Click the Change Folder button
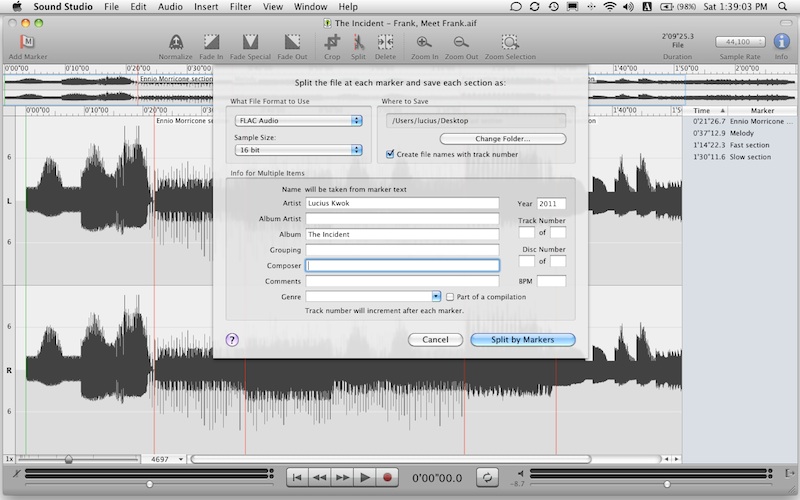The height and width of the screenshot is (500, 800). point(502,139)
